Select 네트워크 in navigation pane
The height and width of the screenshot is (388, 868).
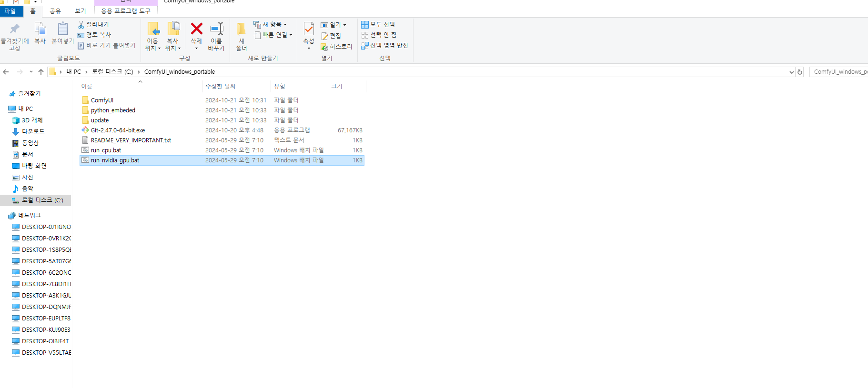(x=29, y=215)
